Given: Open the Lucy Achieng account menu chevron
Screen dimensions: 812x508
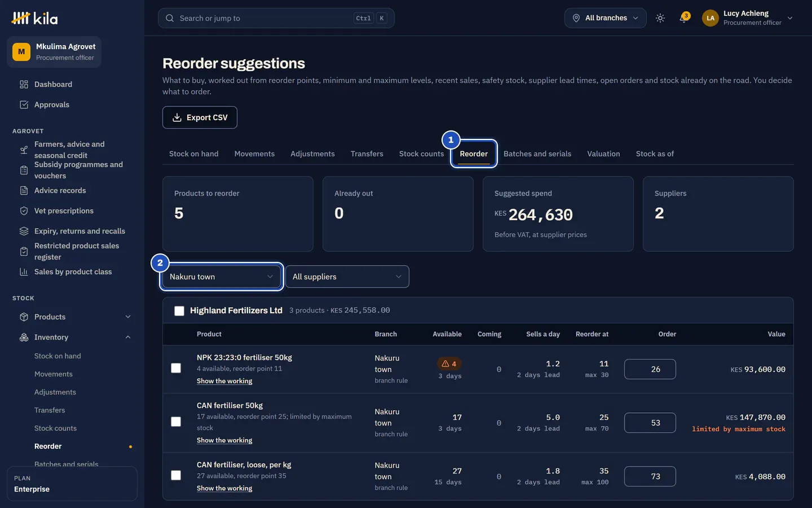Looking at the screenshot, I should pyautogui.click(x=790, y=18).
